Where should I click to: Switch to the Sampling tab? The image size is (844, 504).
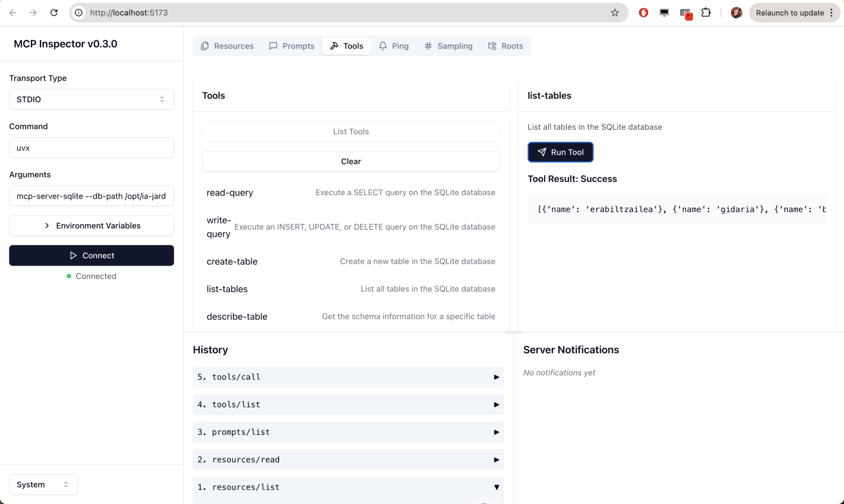[x=448, y=46]
